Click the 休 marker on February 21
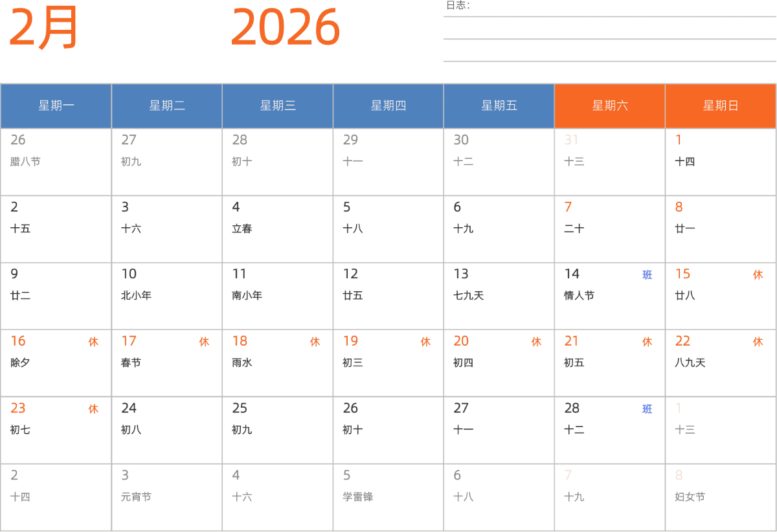This screenshot has width=777, height=532. pyautogui.click(x=647, y=342)
